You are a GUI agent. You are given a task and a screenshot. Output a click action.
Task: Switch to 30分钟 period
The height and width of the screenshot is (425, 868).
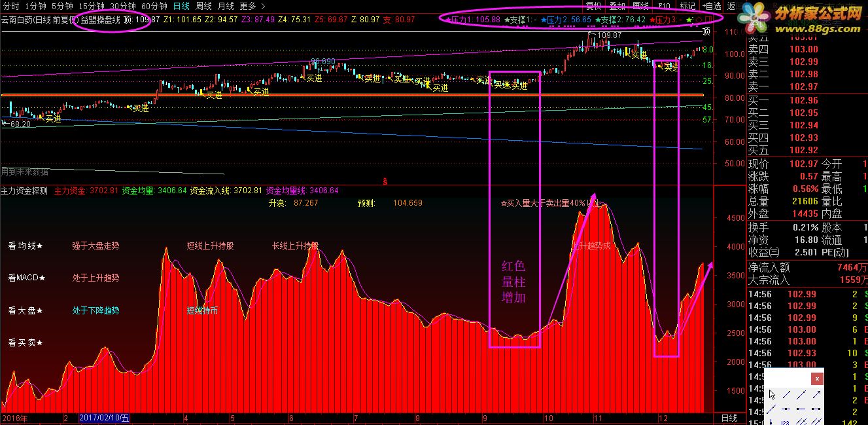(x=123, y=6)
